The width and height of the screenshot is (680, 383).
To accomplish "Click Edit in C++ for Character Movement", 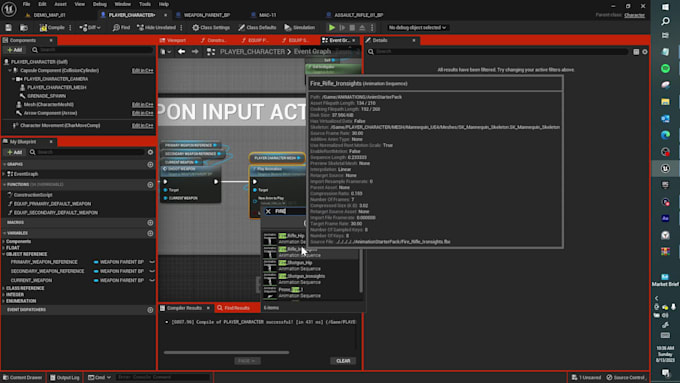I will tap(143, 125).
